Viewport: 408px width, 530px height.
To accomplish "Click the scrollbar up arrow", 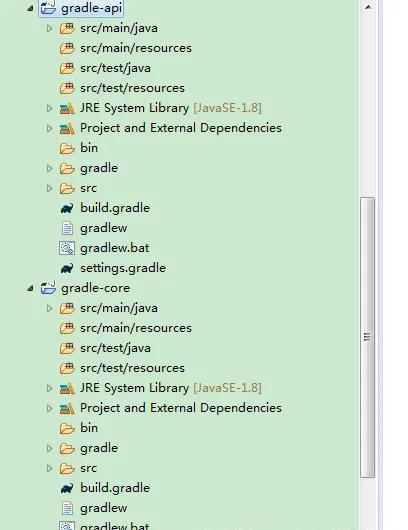I will 368,7.
